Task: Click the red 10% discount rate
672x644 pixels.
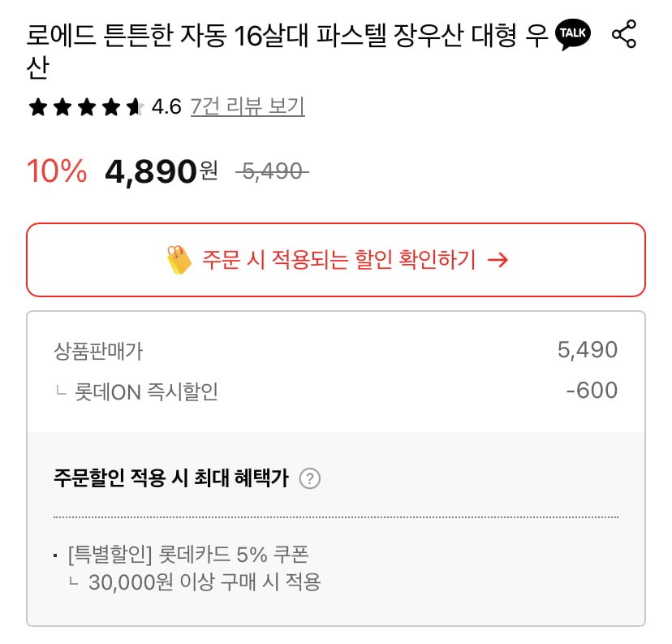Action: click(x=57, y=171)
